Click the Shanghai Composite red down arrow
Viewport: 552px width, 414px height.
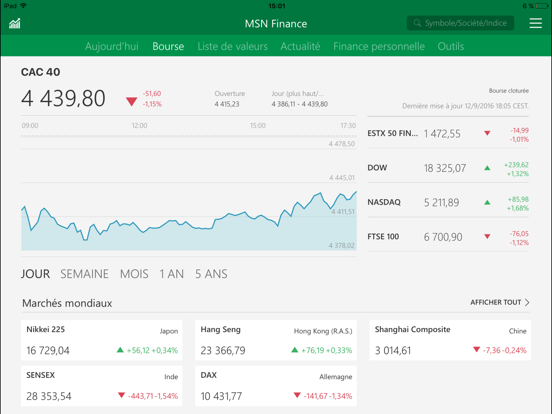[476, 350]
